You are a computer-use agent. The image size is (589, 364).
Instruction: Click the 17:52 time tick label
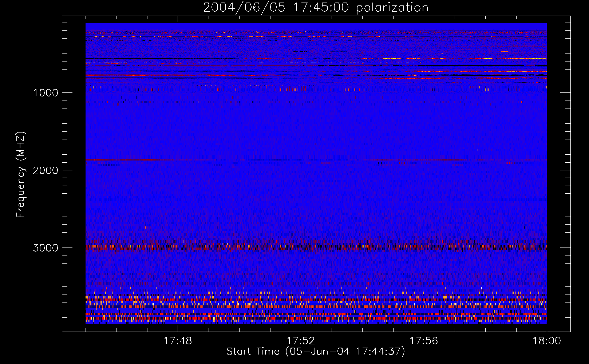coord(301,341)
